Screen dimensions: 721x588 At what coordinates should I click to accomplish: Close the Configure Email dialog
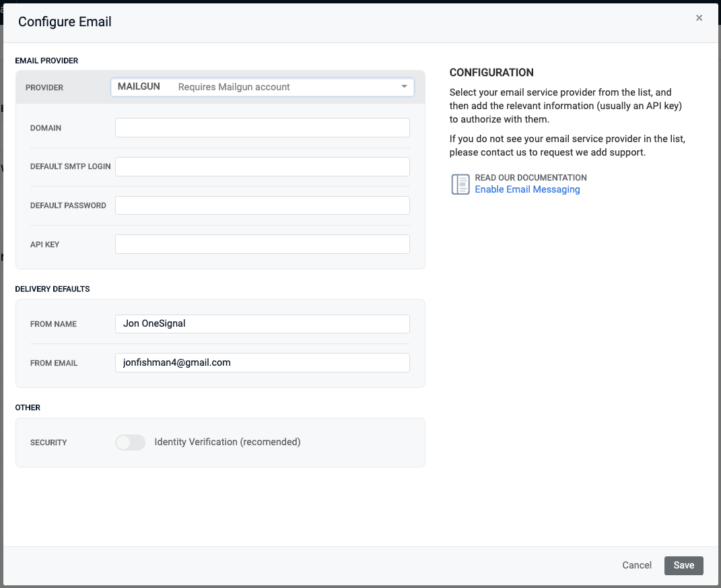(699, 18)
